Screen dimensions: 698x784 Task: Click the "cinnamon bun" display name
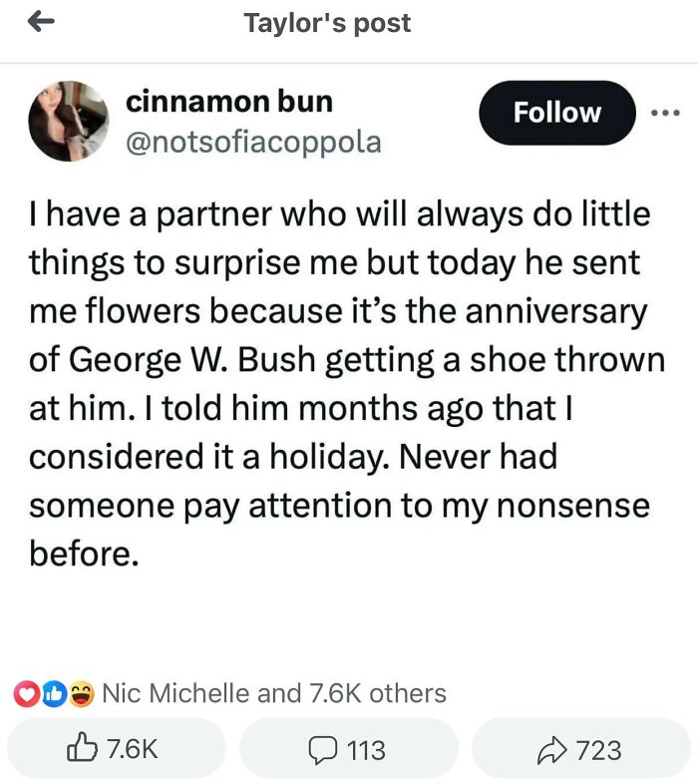pos(229,101)
